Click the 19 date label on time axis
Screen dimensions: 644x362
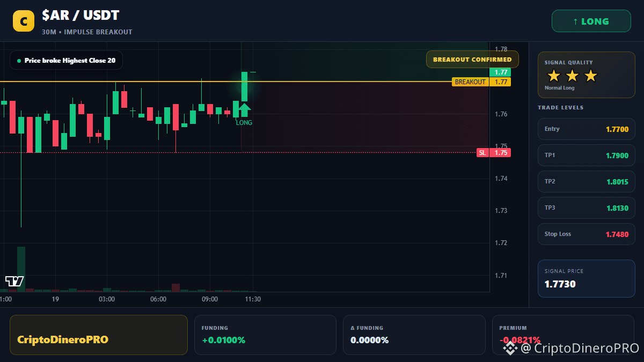click(x=55, y=299)
